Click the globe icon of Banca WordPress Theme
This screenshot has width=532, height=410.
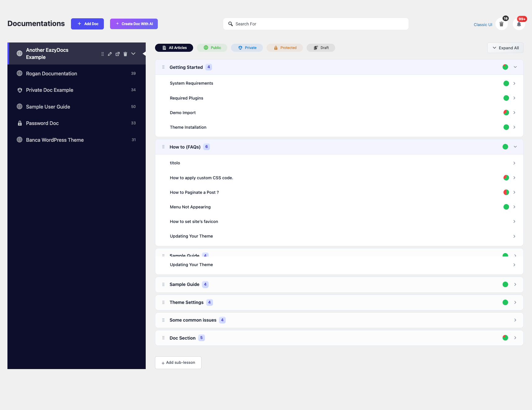tap(20, 140)
